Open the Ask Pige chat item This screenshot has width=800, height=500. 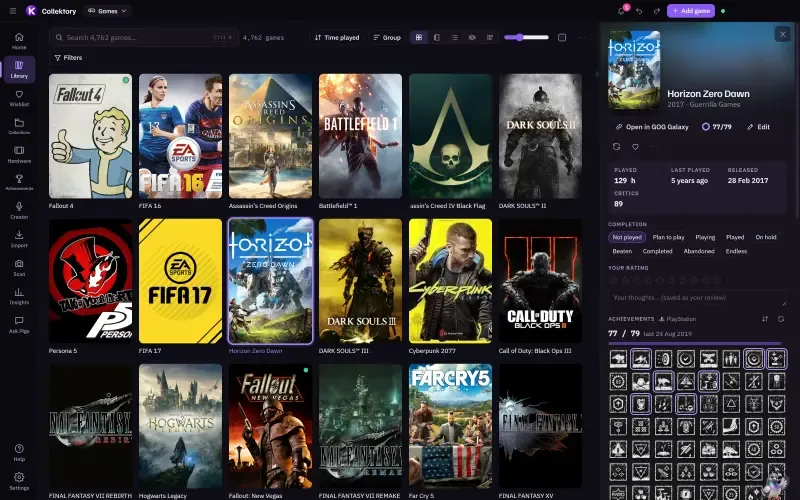pos(19,324)
